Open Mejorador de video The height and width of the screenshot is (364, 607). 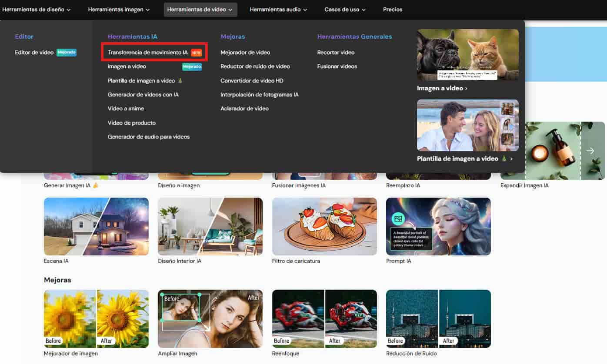(245, 53)
